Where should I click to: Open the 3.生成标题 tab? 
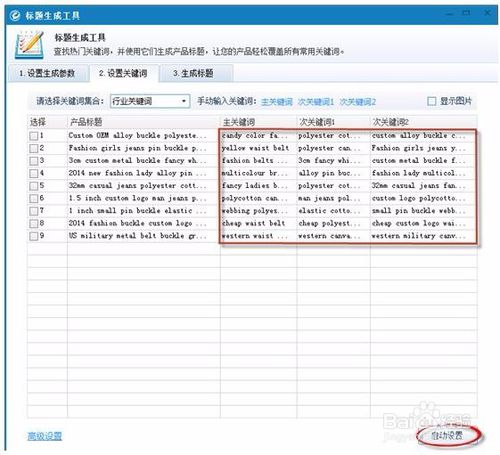coord(195,73)
